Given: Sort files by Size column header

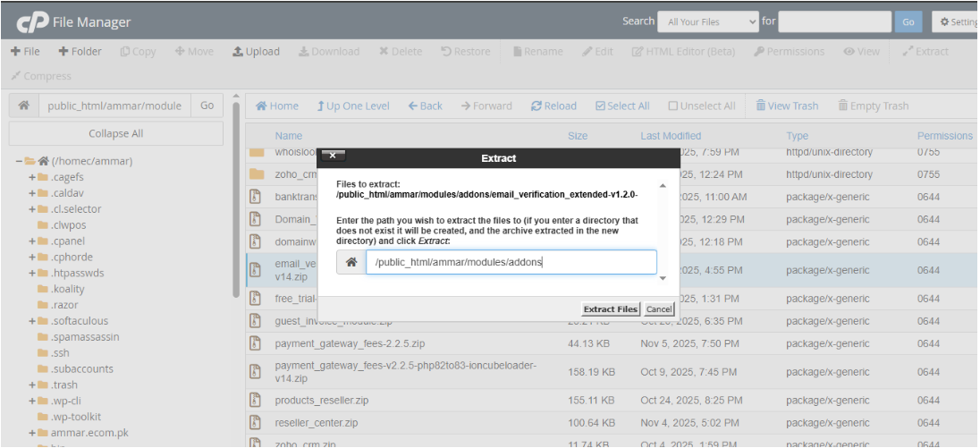Looking at the screenshot, I should [578, 136].
